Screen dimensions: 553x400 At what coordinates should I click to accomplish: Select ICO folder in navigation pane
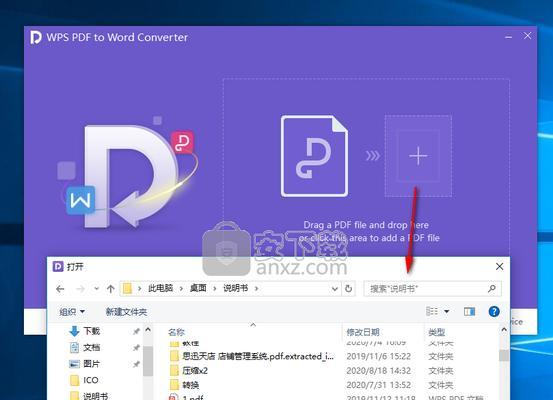pyautogui.click(x=91, y=380)
